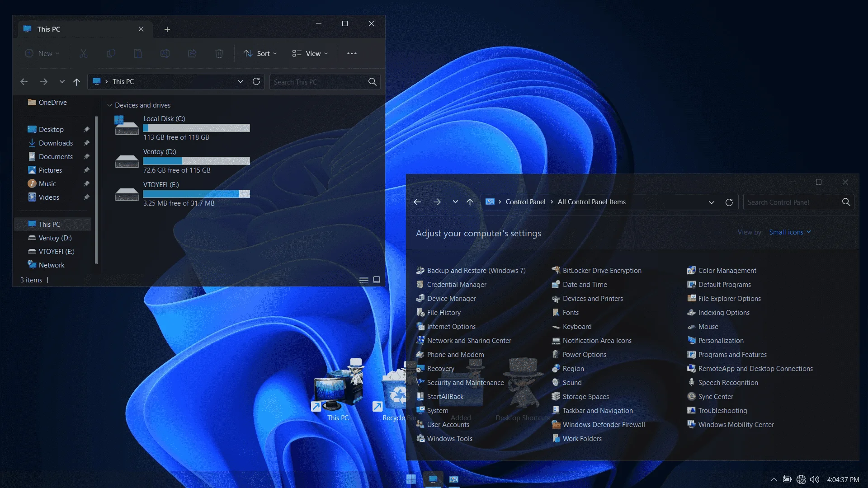
Task: Open the Storage Spaces link
Action: (x=586, y=397)
